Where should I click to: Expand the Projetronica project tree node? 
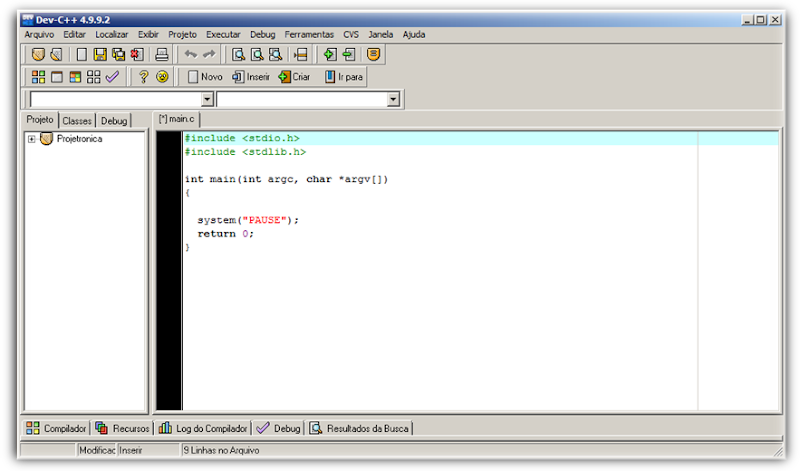[32, 139]
